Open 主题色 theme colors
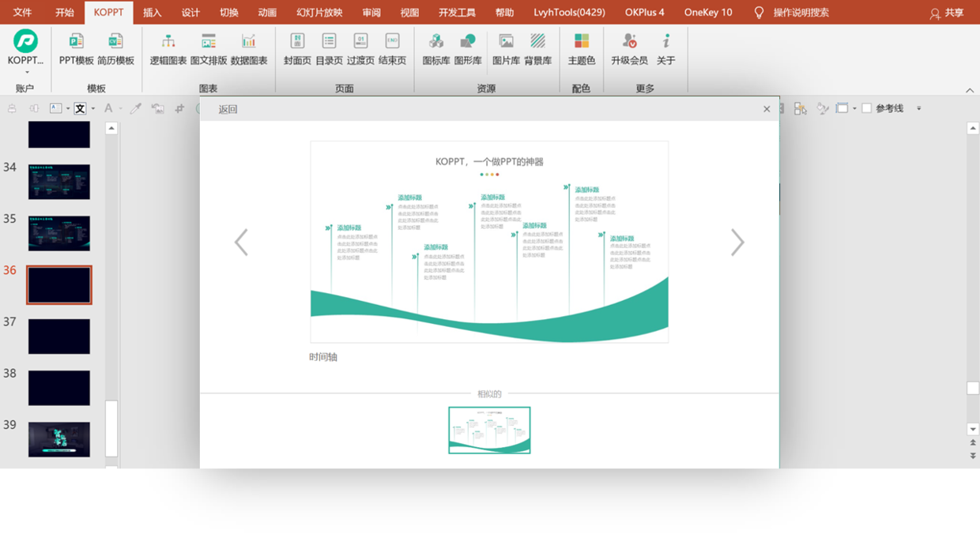Viewport: 980px width, 549px height. click(x=581, y=49)
